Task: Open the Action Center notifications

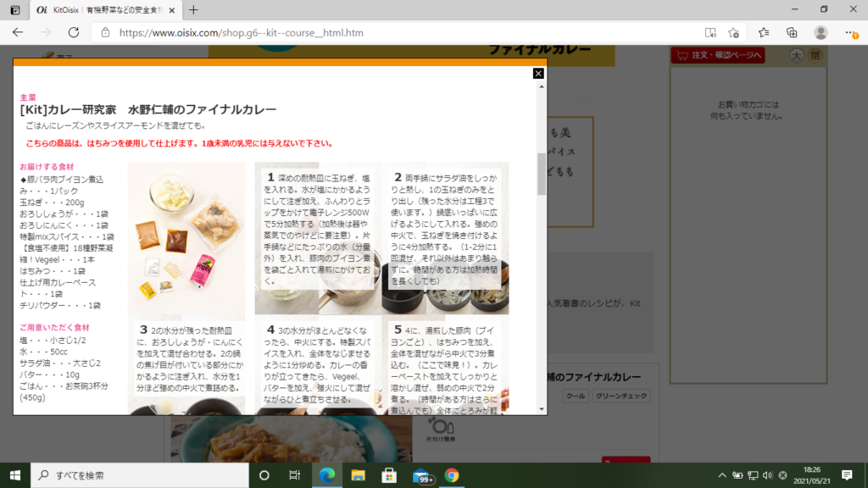Action: (847, 475)
